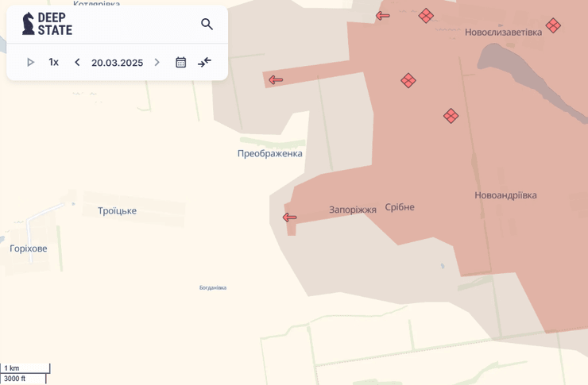Image resolution: width=588 pixels, height=385 pixels.
Task: Click the Преображенка village label
Action: [269, 153]
